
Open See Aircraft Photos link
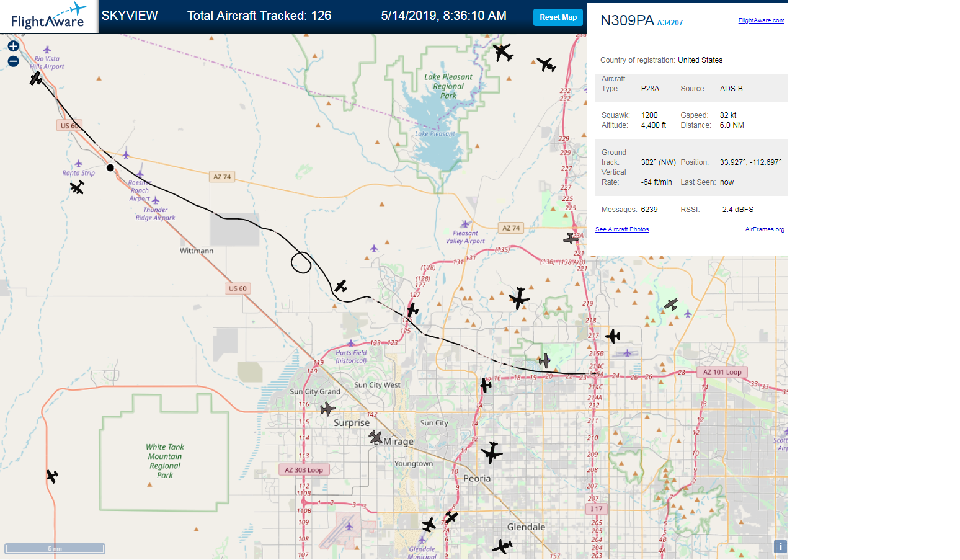pyautogui.click(x=622, y=229)
